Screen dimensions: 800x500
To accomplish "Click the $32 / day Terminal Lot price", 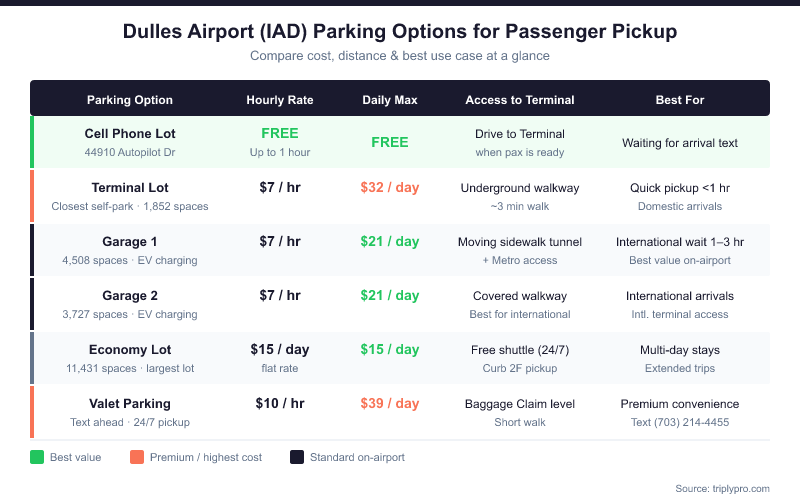I will (390, 188).
